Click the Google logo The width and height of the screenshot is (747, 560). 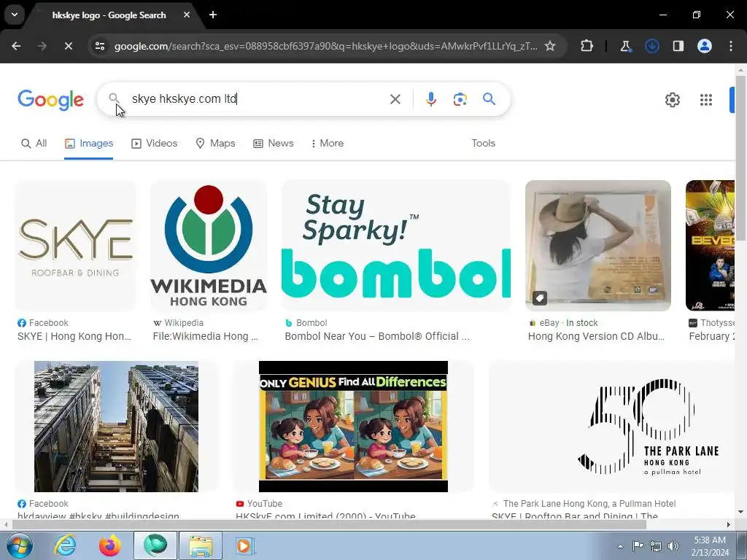click(50, 99)
